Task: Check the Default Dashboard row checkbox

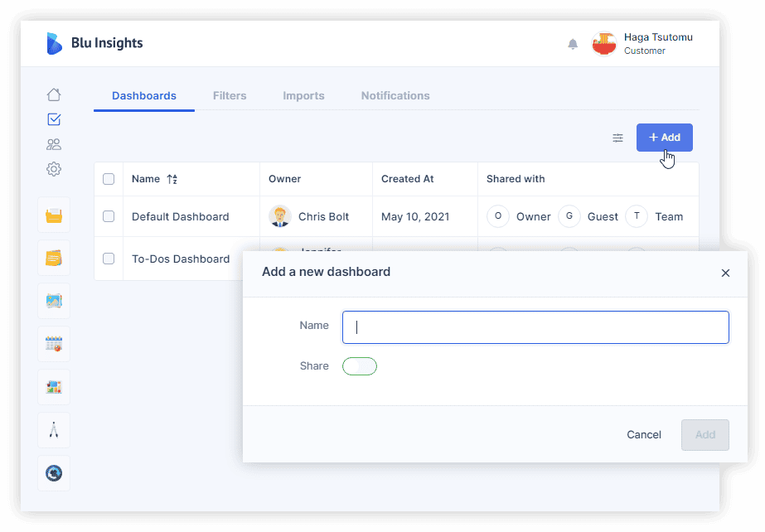Action: 109,216
